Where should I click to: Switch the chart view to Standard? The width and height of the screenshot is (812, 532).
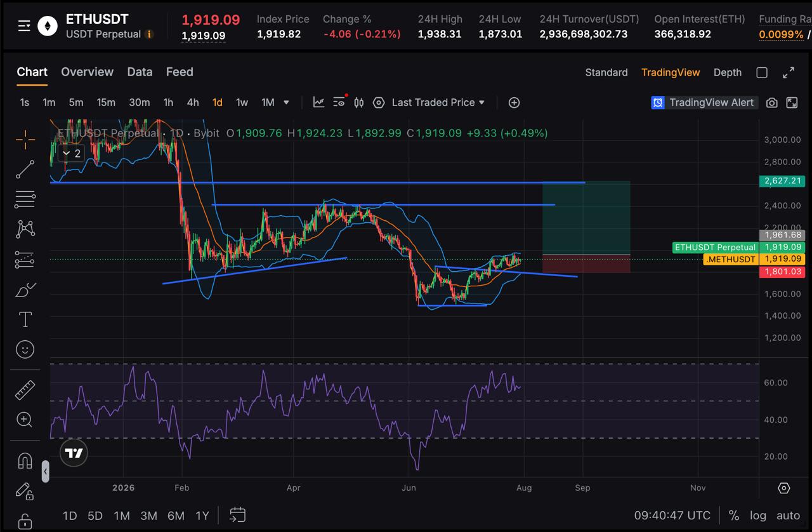click(x=606, y=72)
